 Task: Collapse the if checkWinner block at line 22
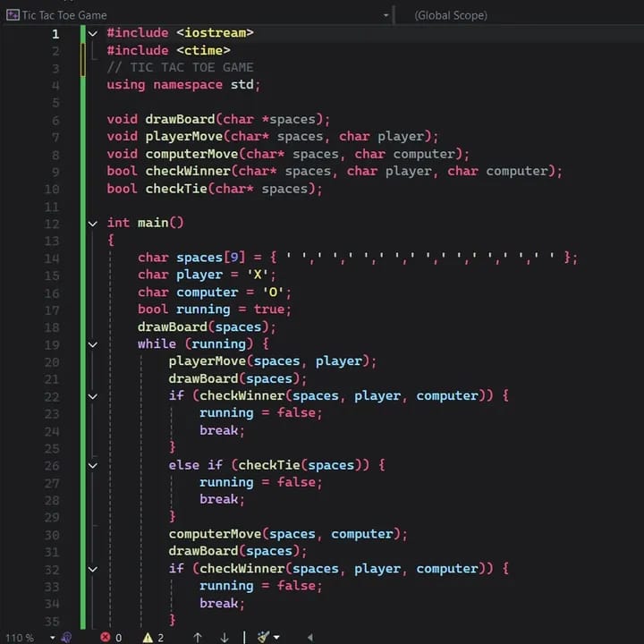tap(93, 396)
